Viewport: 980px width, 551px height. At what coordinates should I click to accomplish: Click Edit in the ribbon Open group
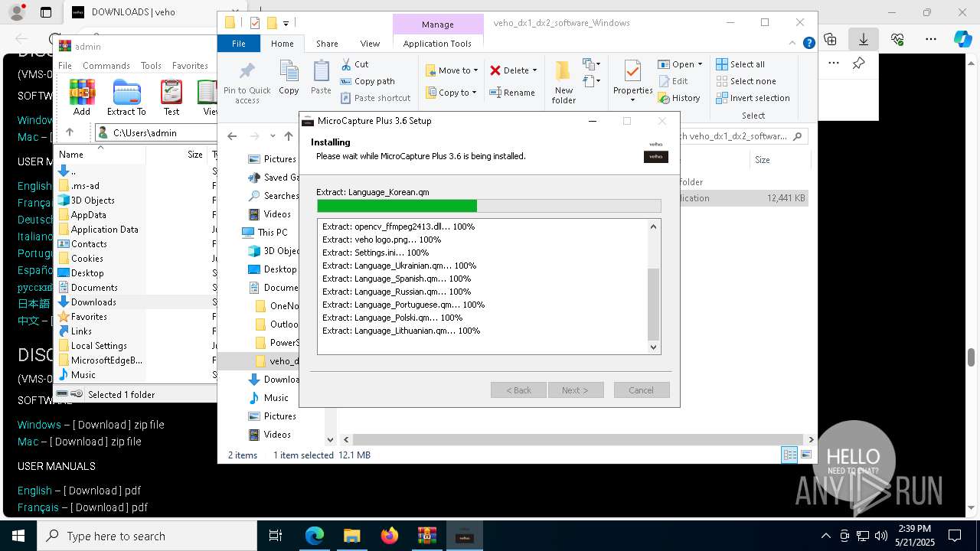click(673, 81)
